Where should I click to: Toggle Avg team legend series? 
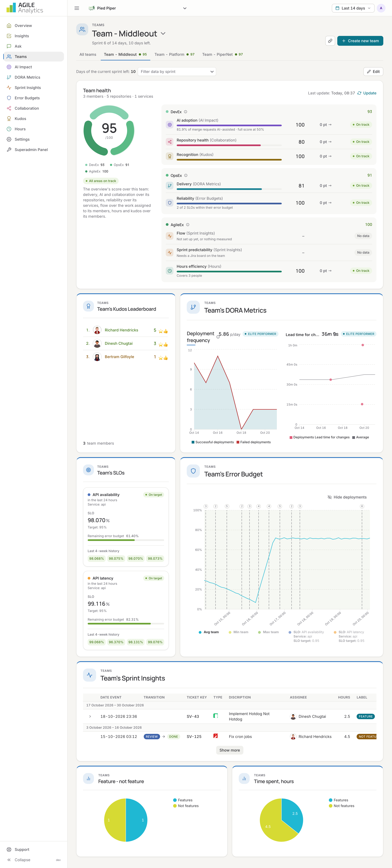(209, 632)
